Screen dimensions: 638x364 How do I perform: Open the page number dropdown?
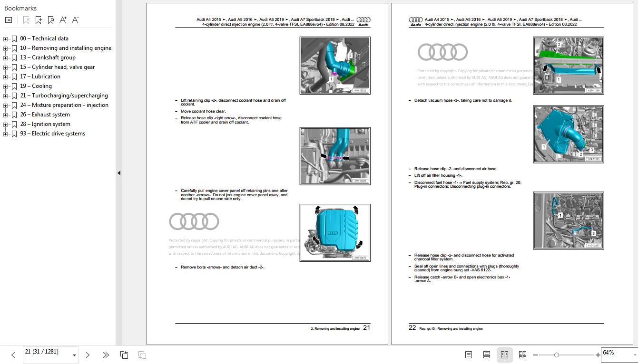(74, 355)
